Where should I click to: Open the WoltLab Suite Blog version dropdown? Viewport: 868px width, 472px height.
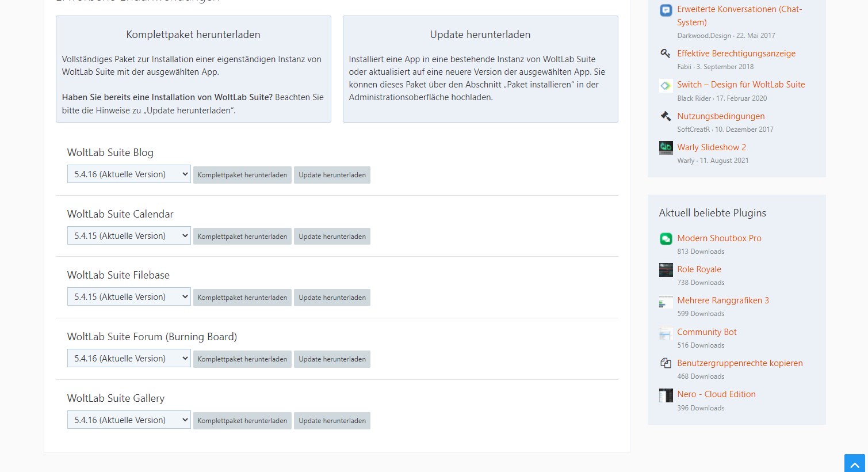pos(129,174)
